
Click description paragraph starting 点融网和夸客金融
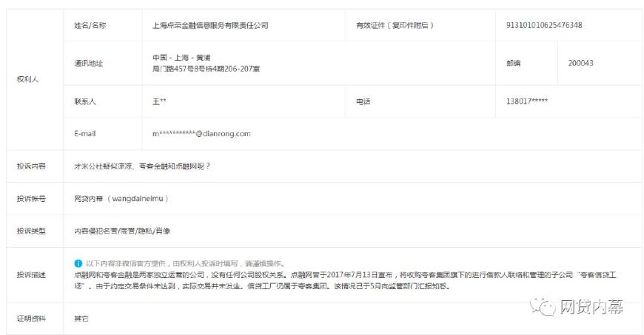click(345, 280)
